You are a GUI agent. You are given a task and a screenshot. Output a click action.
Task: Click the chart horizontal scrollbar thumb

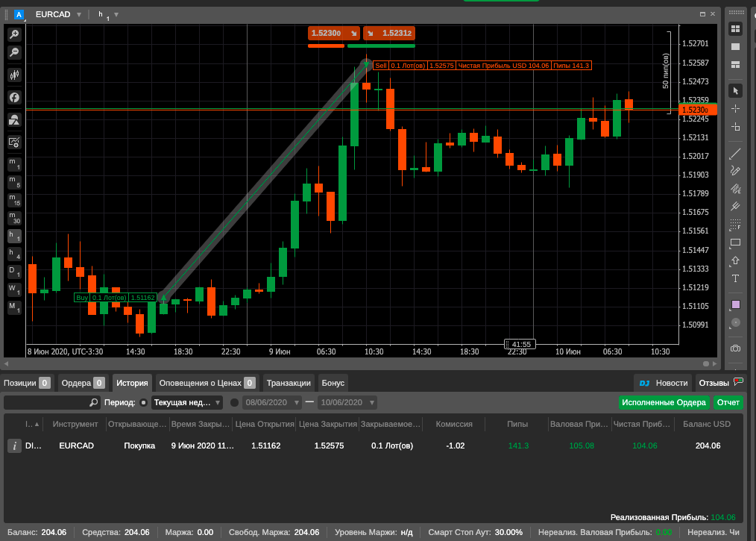coord(706,364)
